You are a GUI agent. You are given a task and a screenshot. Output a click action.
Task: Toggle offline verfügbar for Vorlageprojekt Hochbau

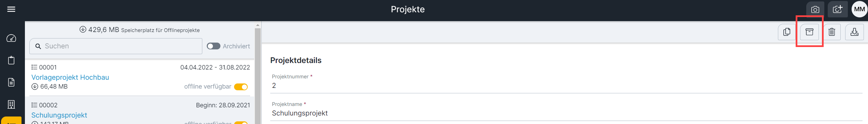click(241, 87)
